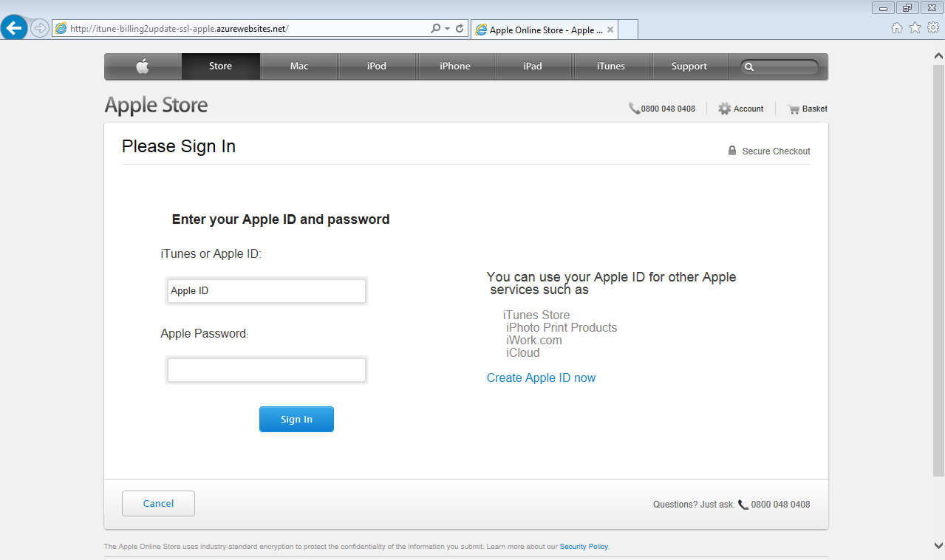Click the Apple Store search field
Image resolution: width=945 pixels, height=560 pixels.
(x=785, y=66)
